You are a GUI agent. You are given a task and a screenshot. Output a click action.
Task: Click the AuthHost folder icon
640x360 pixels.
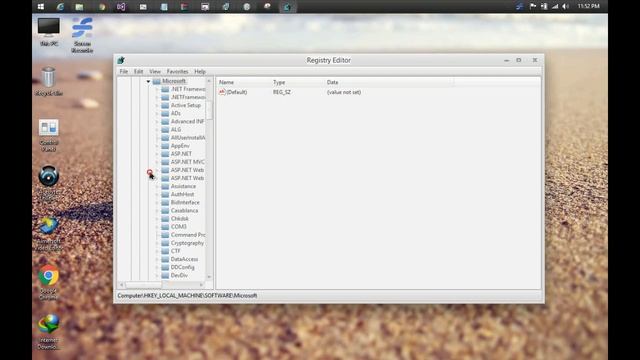pyautogui.click(x=165, y=194)
